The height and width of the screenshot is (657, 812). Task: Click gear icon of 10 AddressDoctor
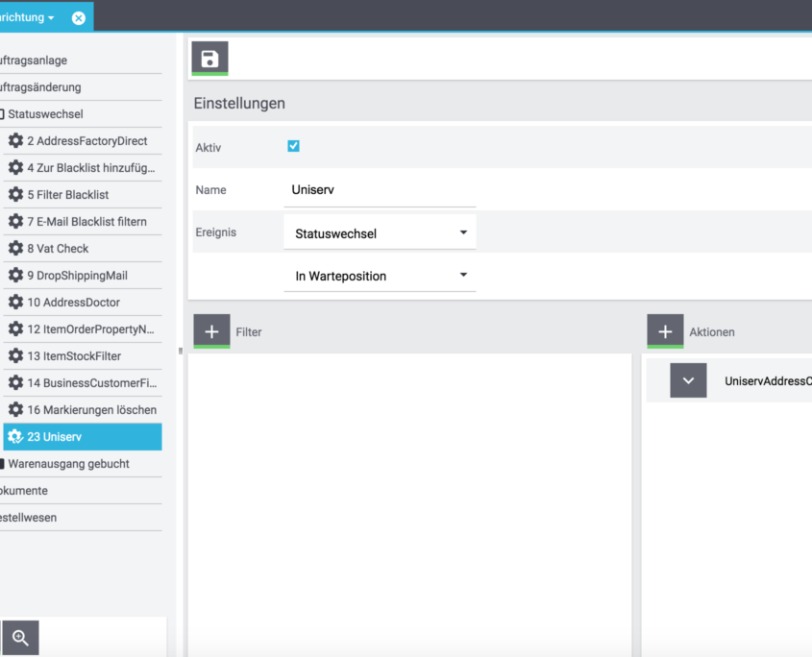click(15, 302)
